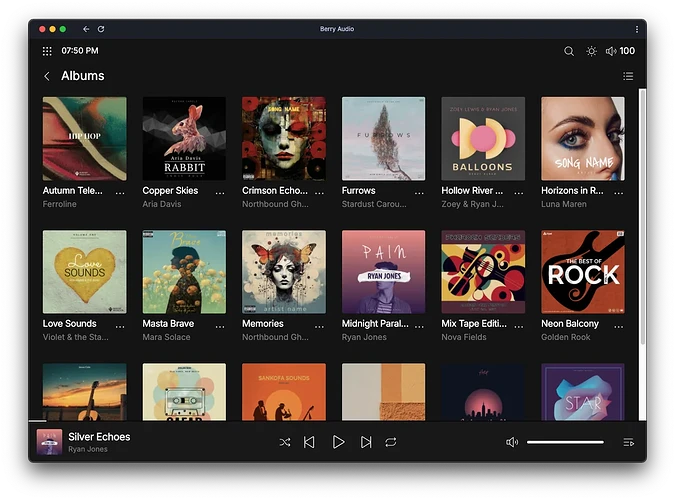Click the top-bar volume 100 speaker icon

click(610, 51)
